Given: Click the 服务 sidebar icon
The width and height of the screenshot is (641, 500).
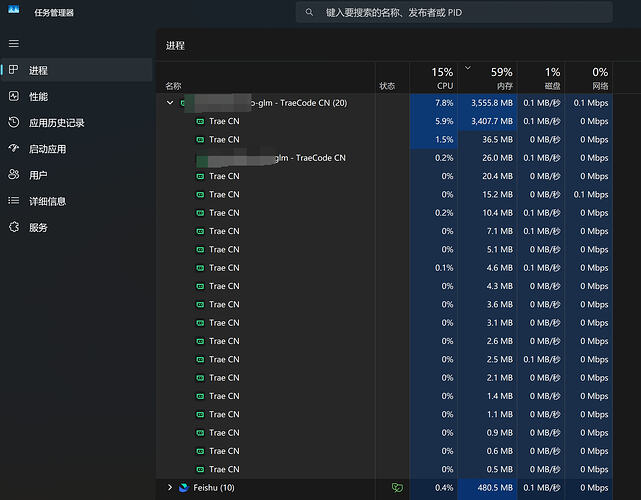Looking at the screenshot, I should pyautogui.click(x=13, y=227).
